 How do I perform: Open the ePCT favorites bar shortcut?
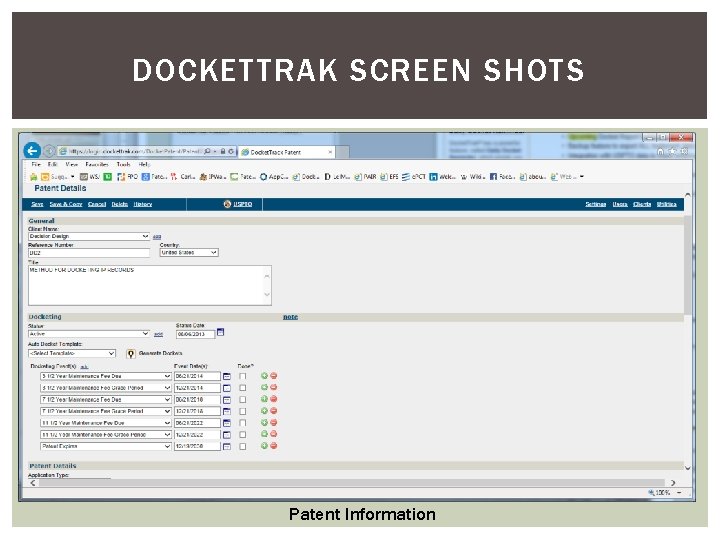(414, 177)
